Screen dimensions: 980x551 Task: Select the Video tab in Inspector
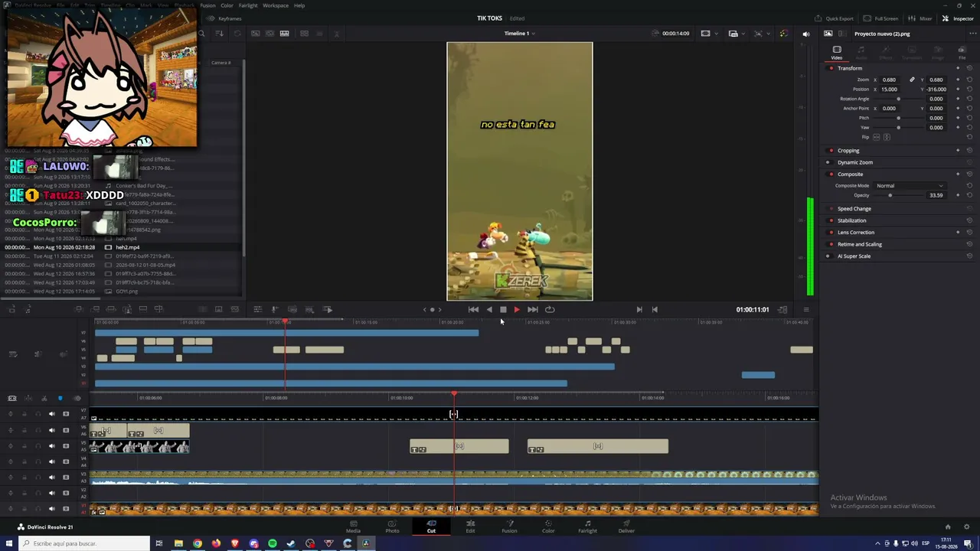pos(837,52)
